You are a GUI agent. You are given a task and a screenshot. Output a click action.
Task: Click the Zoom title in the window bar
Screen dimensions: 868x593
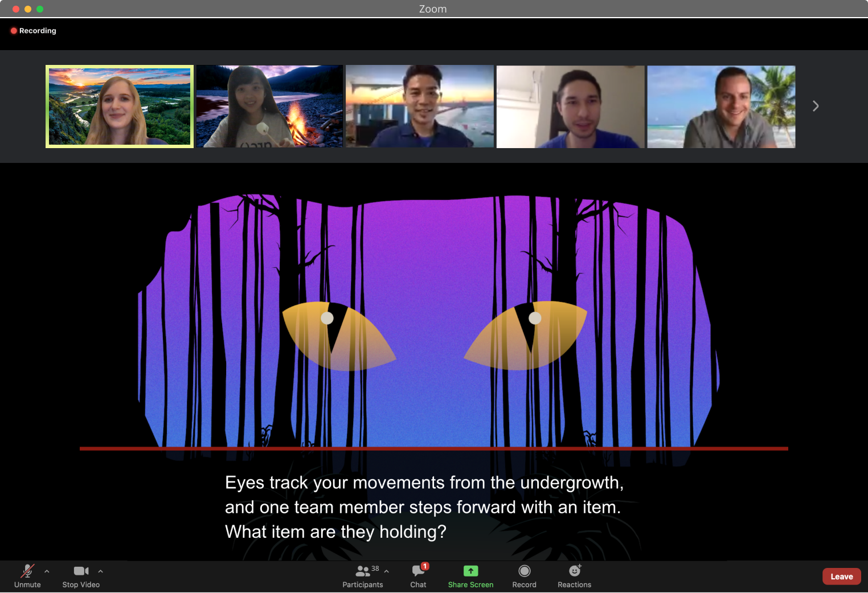(x=433, y=9)
